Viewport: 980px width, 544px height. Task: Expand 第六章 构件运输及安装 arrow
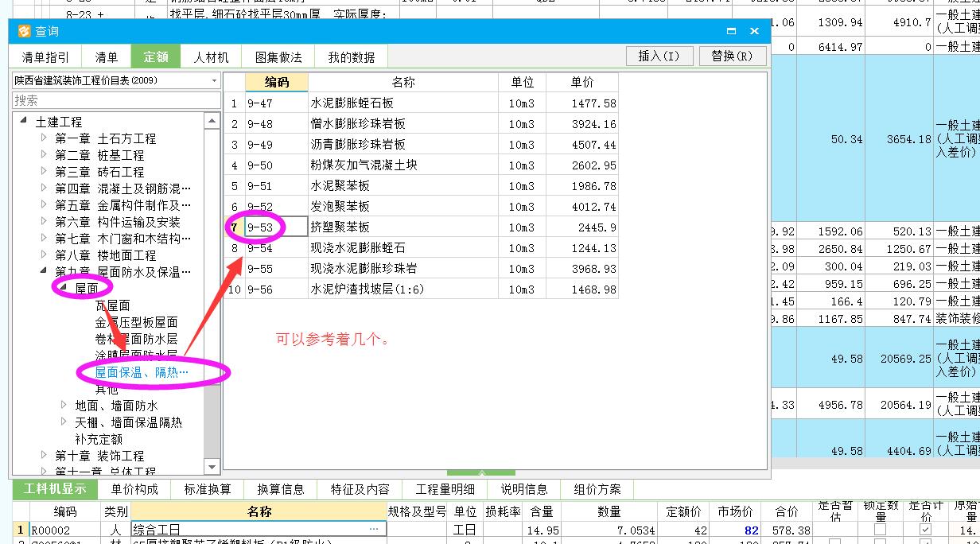[44, 221]
